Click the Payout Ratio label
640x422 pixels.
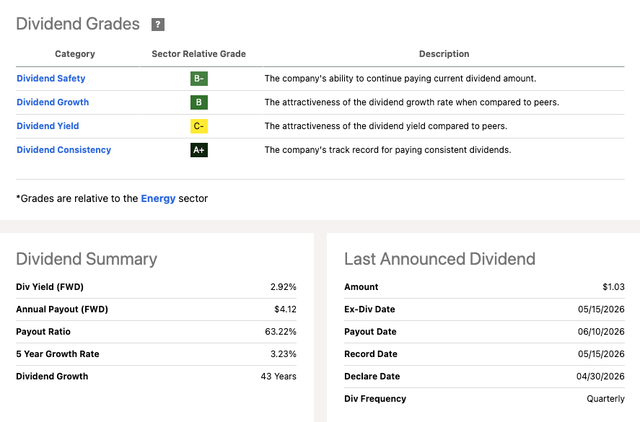click(43, 331)
